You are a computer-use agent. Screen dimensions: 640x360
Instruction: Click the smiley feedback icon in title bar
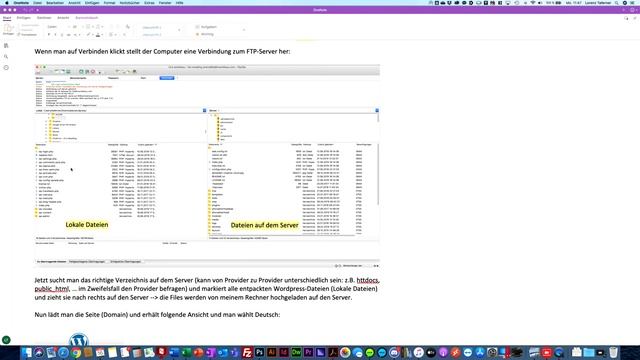pyautogui.click(x=632, y=10)
